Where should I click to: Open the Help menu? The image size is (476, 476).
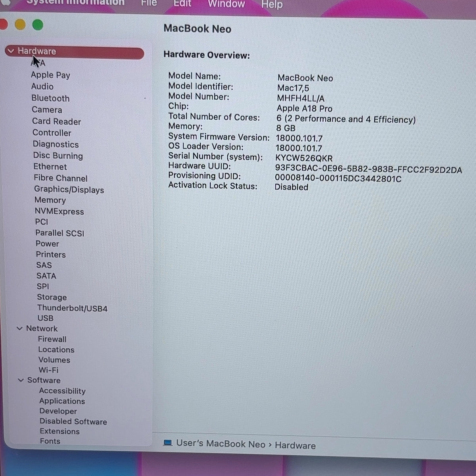pos(272,5)
